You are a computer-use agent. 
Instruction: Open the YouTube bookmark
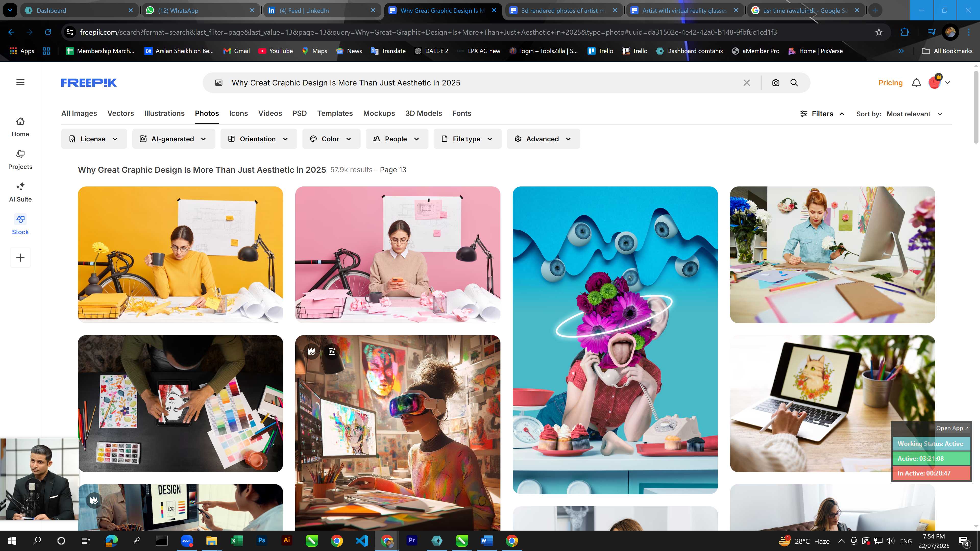(x=275, y=51)
